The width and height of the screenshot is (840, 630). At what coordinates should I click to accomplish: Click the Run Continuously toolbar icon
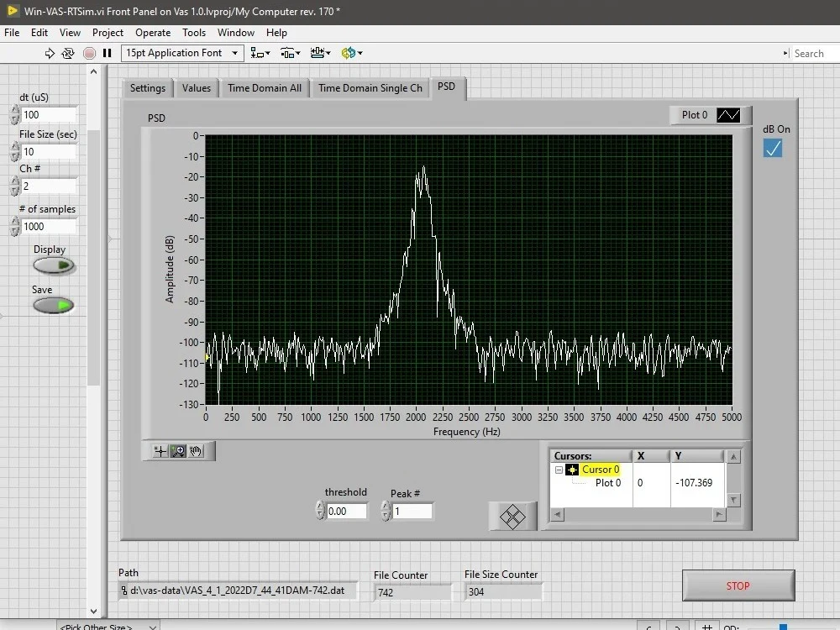pyautogui.click(x=67, y=53)
